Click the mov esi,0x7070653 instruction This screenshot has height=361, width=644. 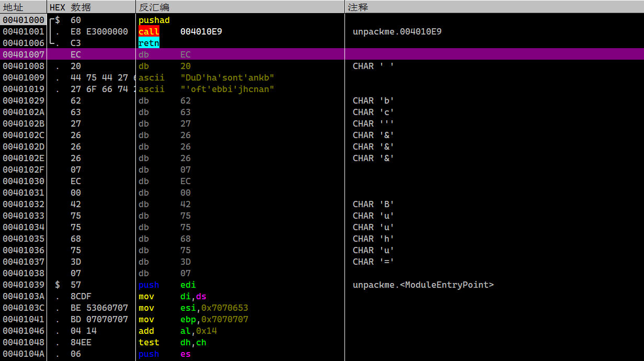(x=193, y=308)
